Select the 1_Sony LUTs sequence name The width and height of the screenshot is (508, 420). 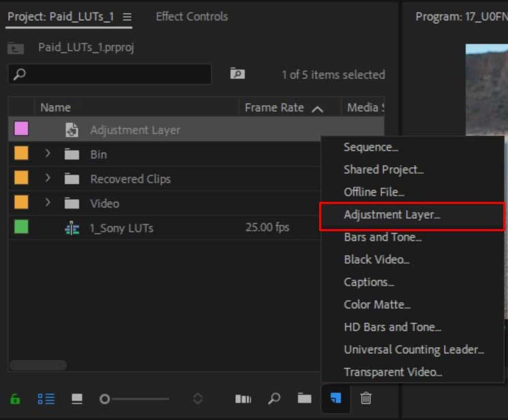121,228
